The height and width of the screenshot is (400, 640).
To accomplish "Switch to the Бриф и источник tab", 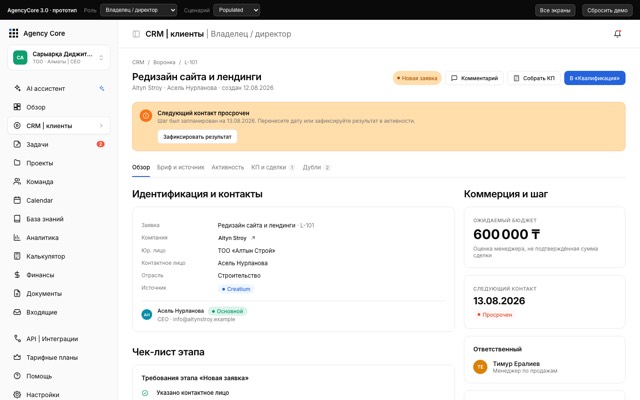I will pyautogui.click(x=180, y=167).
